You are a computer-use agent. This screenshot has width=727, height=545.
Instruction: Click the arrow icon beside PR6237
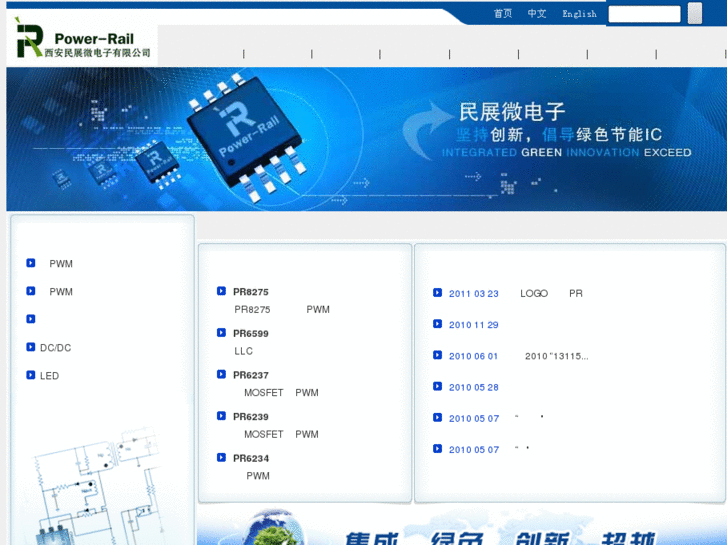pyautogui.click(x=221, y=374)
